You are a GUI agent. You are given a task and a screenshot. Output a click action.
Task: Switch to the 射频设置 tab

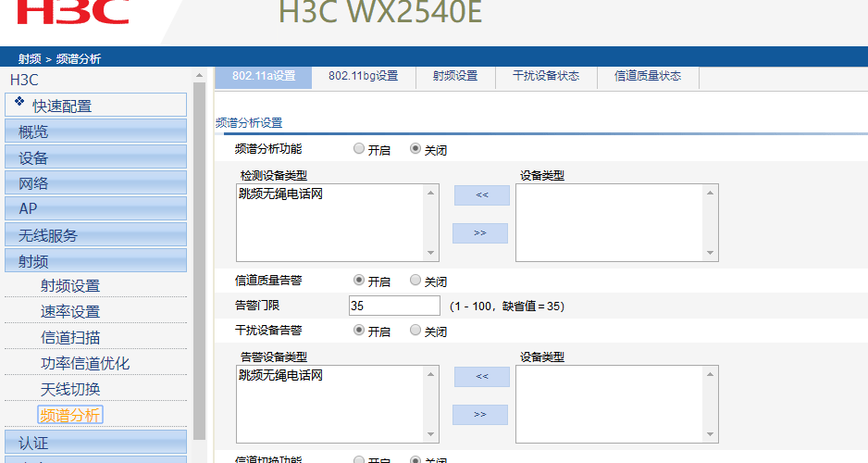point(455,77)
